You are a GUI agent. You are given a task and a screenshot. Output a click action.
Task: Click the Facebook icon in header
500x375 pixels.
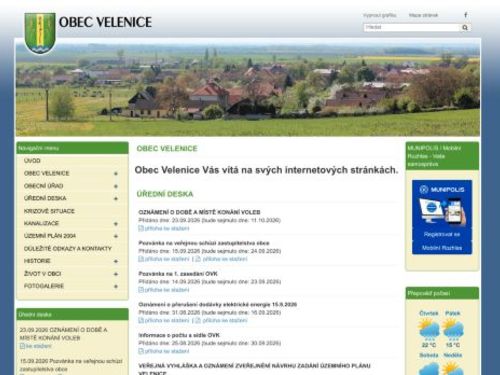coord(466,15)
